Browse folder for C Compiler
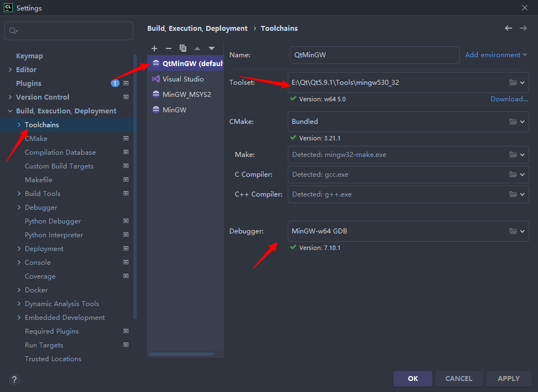This screenshot has width=538, height=392. (513, 175)
